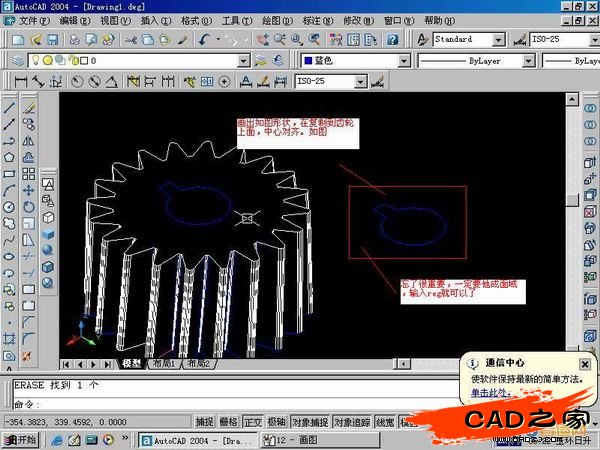Toggle the 捕捉 snap mode button
600x450 pixels.
204,422
